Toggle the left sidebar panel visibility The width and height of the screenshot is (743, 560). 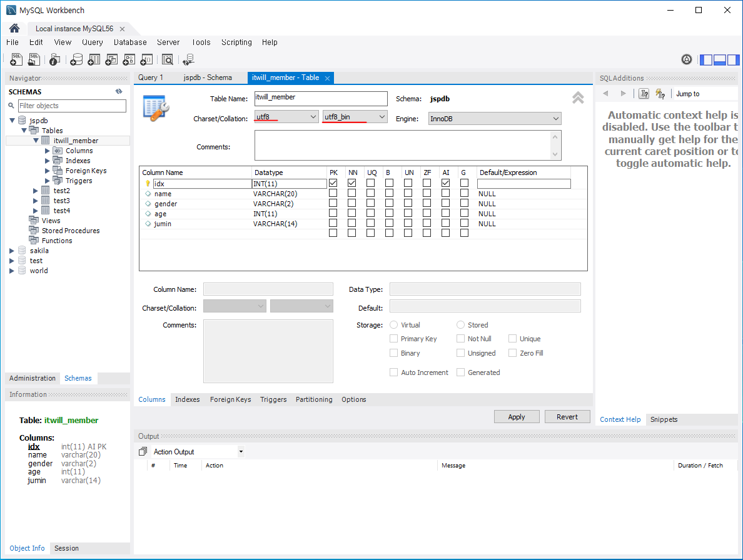pyautogui.click(x=706, y=59)
